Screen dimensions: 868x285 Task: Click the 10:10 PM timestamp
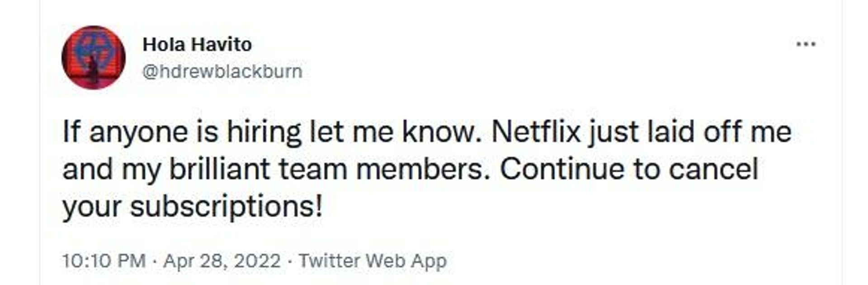tap(104, 261)
